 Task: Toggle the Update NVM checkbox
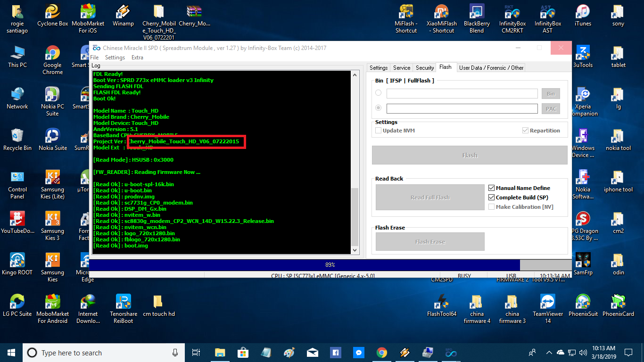coord(378,131)
